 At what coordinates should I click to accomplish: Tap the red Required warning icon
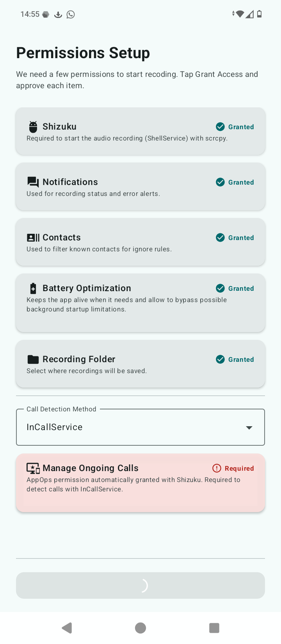(x=217, y=468)
